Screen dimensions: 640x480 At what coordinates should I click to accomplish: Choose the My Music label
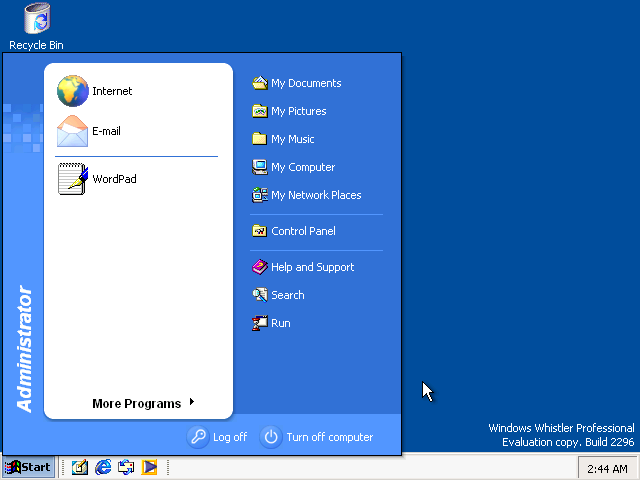[293, 139]
